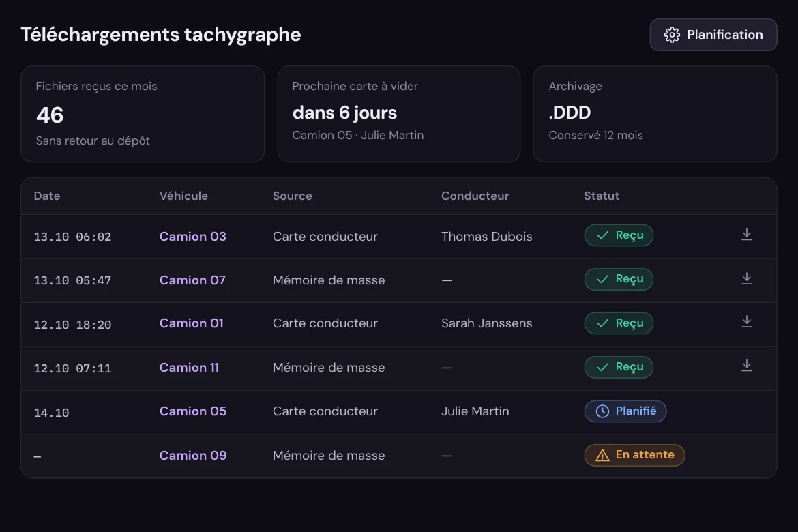Click Carte conducteur in Camion 05 row
This screenshot has width=798, height=532.
(325, 411)
